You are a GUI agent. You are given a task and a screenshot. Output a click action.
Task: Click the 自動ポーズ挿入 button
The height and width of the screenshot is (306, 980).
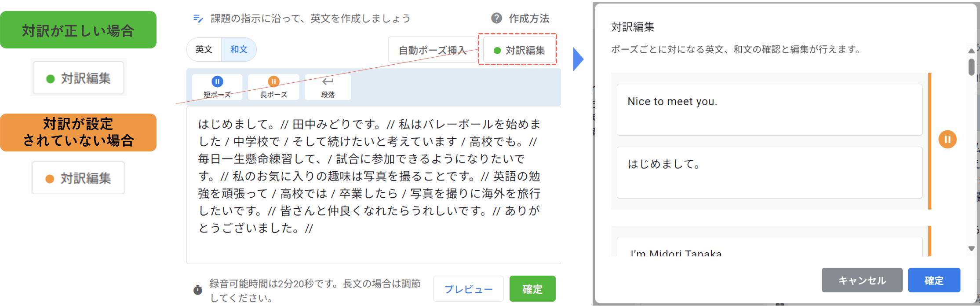[433, 50]
